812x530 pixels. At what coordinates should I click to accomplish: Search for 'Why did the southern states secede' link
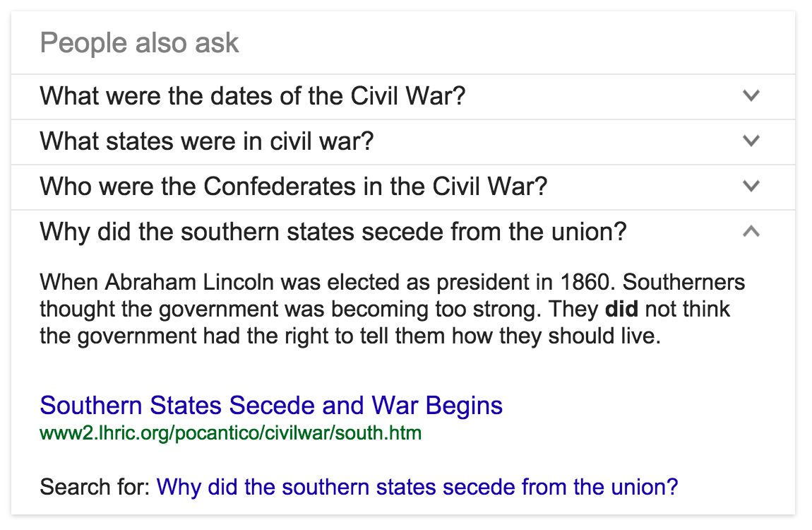click(417, 486)
